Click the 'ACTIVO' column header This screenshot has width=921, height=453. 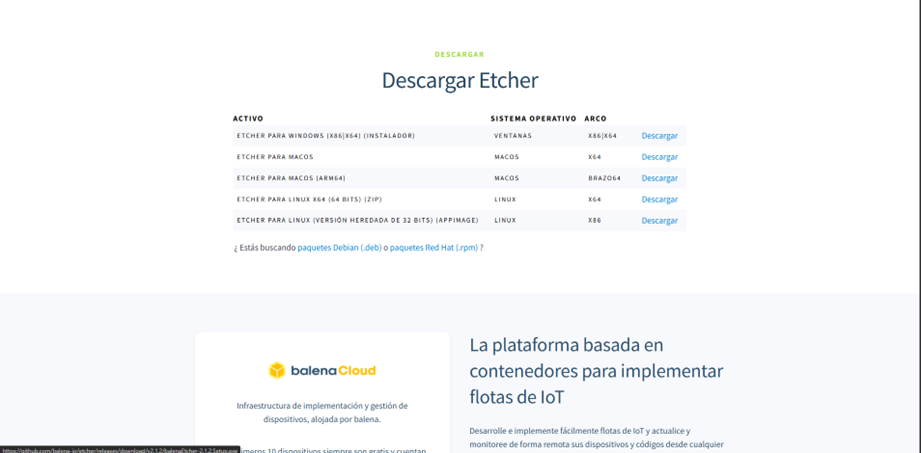point(248,119)
